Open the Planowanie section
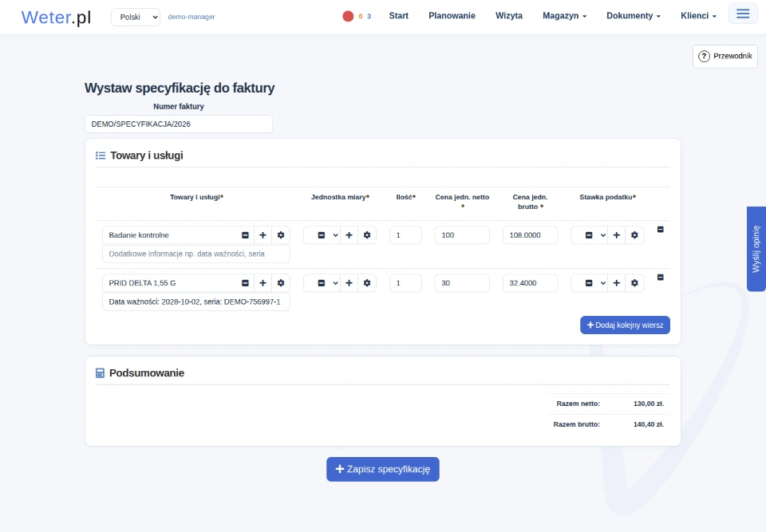The height and width of the screenshot is (532, 766). pos(452,16)
